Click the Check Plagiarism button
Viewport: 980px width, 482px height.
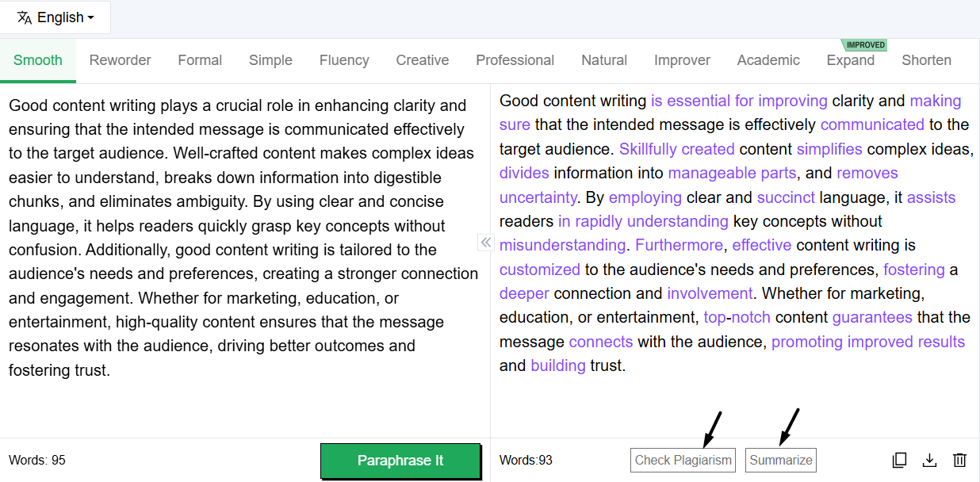[x=683, y=460]
